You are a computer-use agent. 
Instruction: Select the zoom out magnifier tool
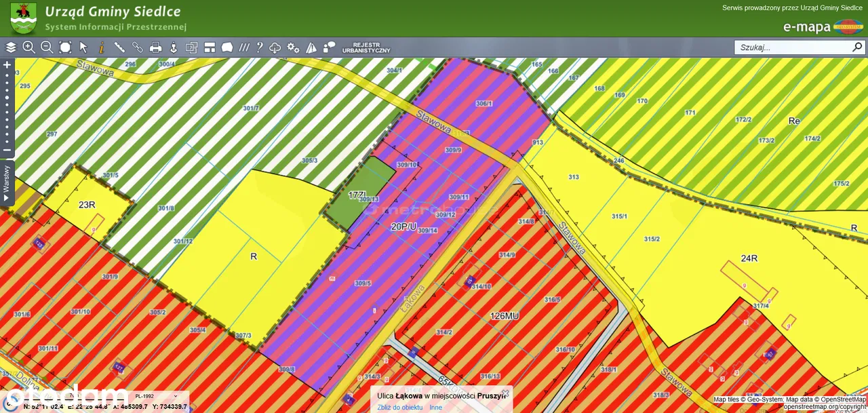(x=47, y=47)
